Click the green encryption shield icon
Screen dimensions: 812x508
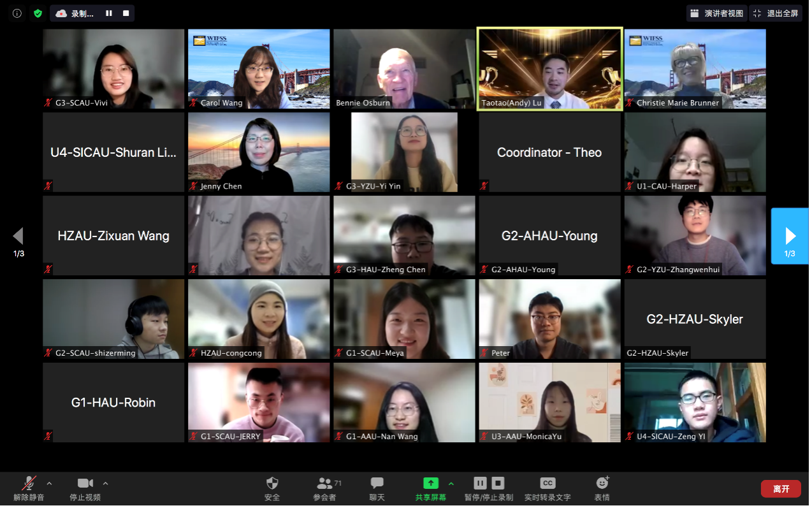coord(38,13)
